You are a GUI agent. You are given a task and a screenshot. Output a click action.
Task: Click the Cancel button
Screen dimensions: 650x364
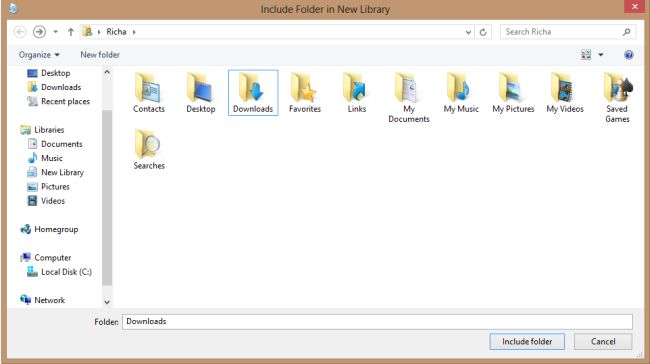tap(603, 342)
